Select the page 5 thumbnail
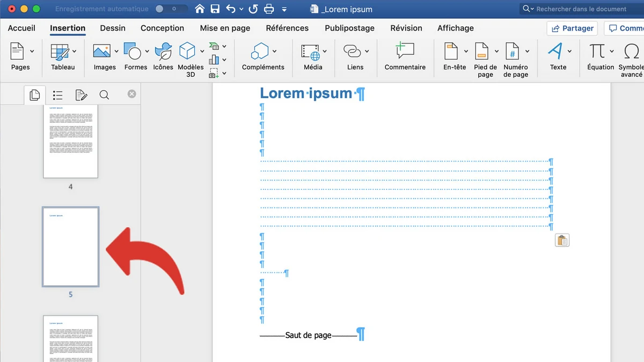Screen dimensions: 644x362 click(x=70, y=247)
